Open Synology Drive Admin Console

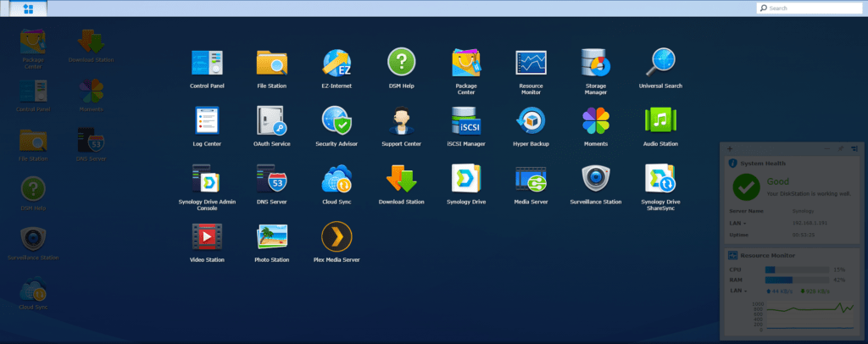(x=207, y=179)
